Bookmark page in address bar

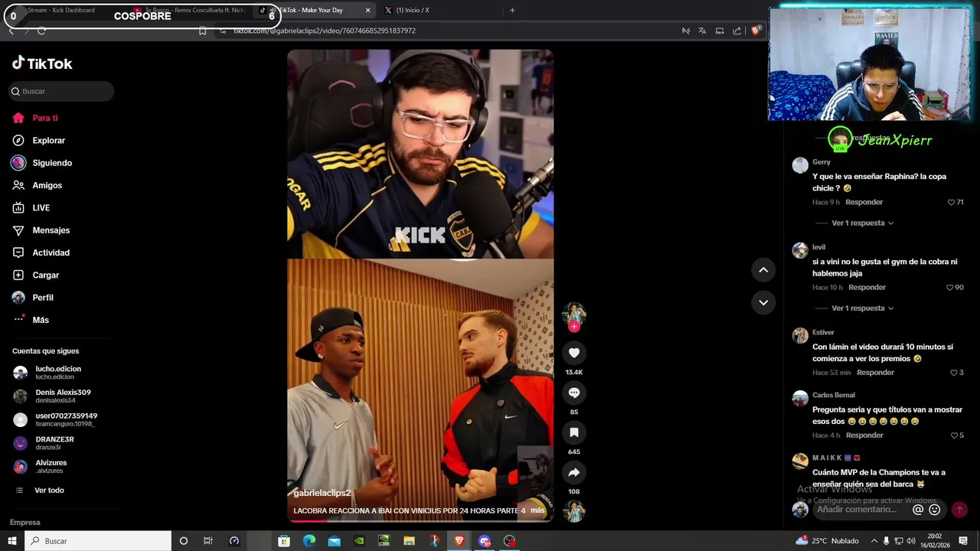tap(202, 31)
